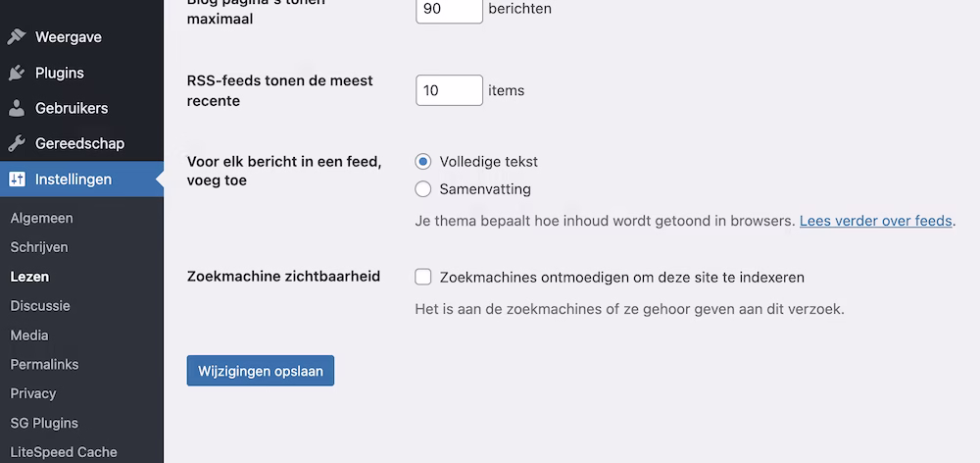Open the Algemeen settings submenu
980x463 pixels.
(41, 218)
